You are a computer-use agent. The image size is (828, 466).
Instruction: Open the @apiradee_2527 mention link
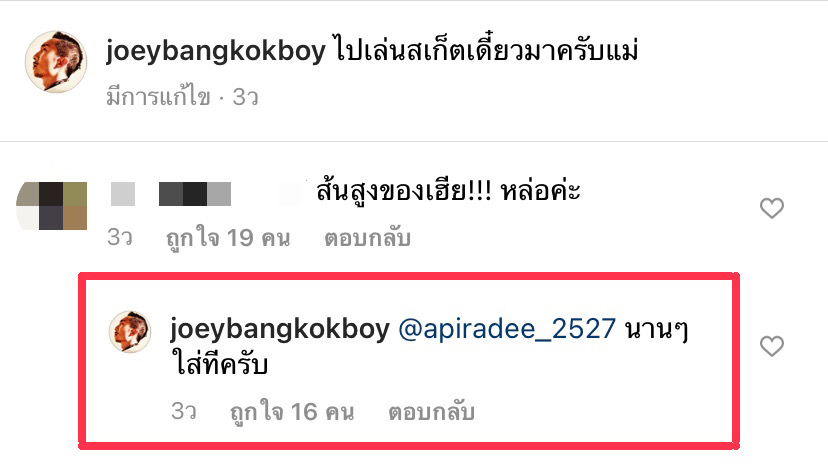507,329
